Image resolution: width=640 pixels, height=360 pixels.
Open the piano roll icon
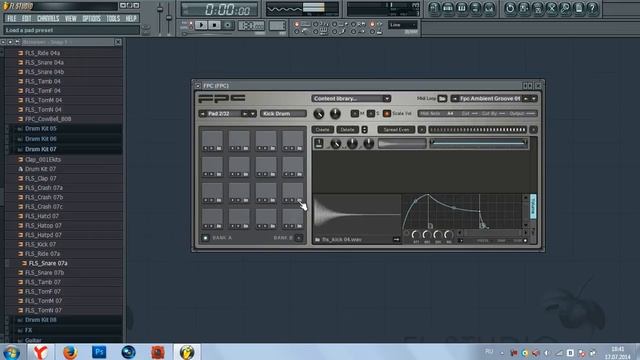tap(462, 8)
